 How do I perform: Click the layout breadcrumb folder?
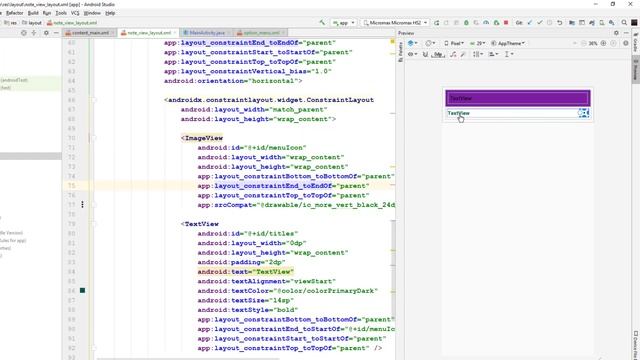coord(32,23)
